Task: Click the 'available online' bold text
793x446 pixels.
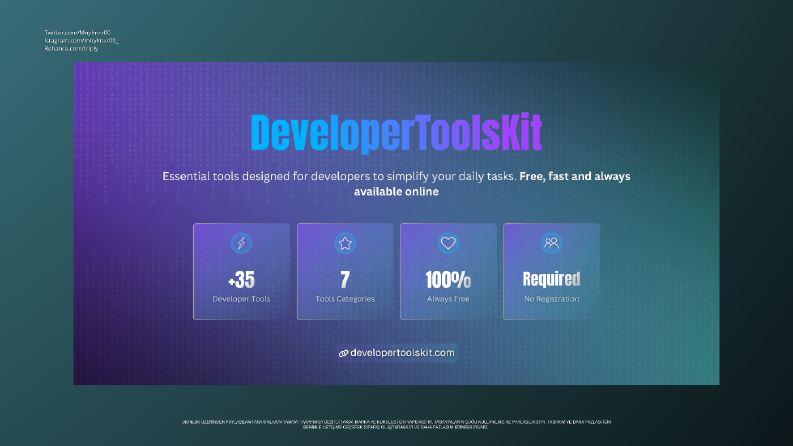Action: point(396,192)
